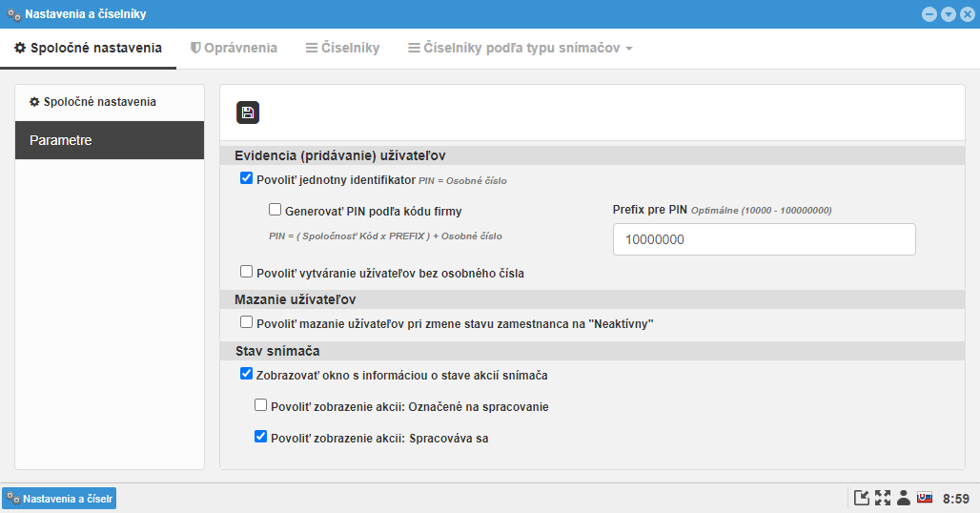Image resolution: width=980 pixels, height=513 pixels.
Task: Click Stav snímača section header
Action: [x=277, y=351]
